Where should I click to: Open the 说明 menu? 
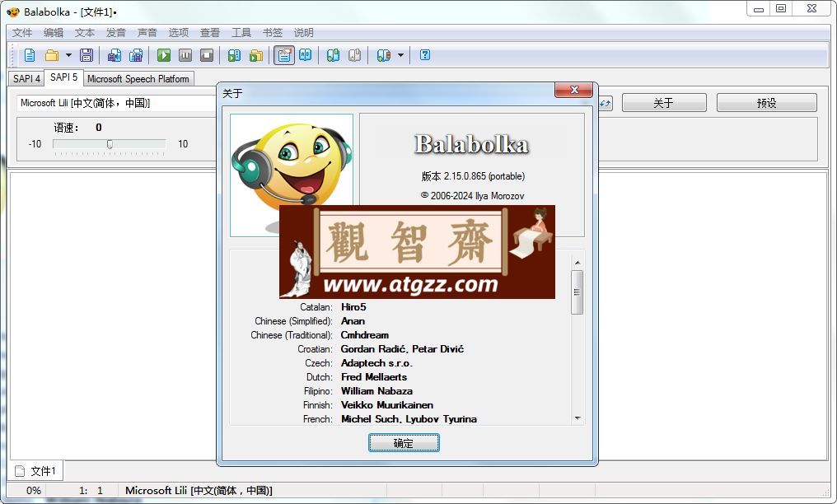click(x=304, y=33)
